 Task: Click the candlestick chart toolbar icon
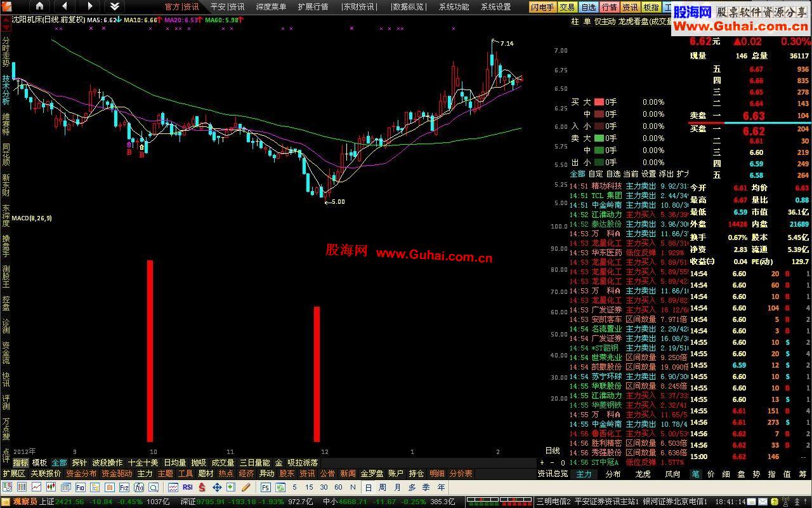51,487
